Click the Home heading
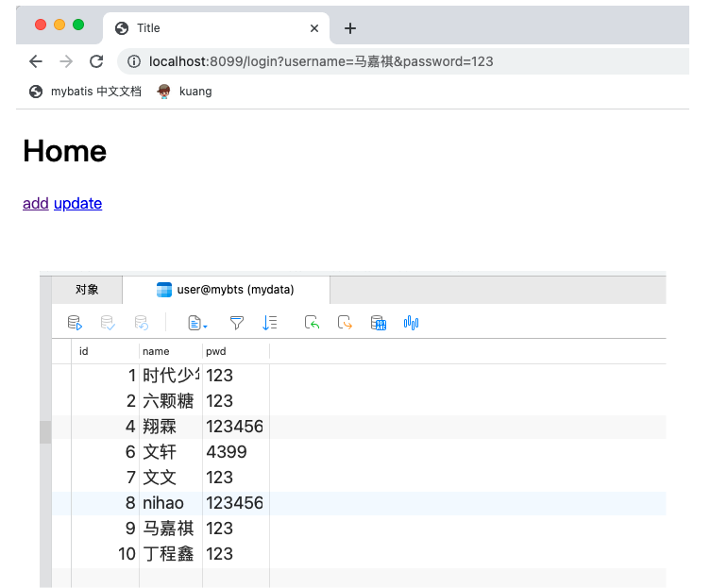 (65, 151)
